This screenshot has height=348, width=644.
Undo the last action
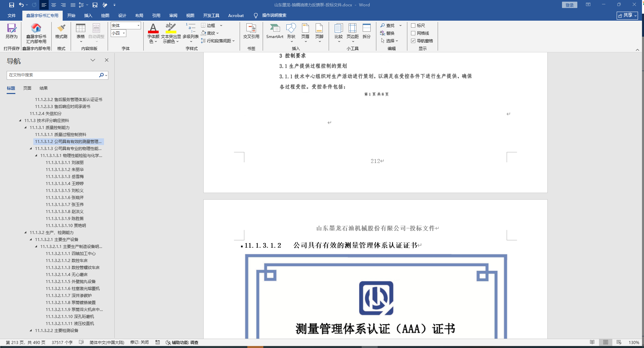click(21, 5)
